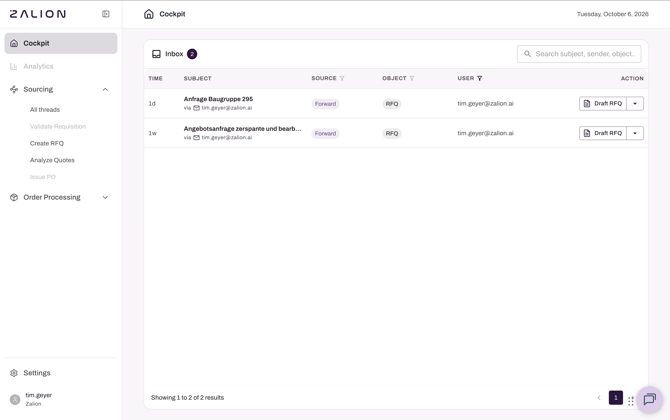Click the mail icon under Anfrage Baugruppe 295
The height and width of the screenshot is (420, 670).
(x=197, y=108)
